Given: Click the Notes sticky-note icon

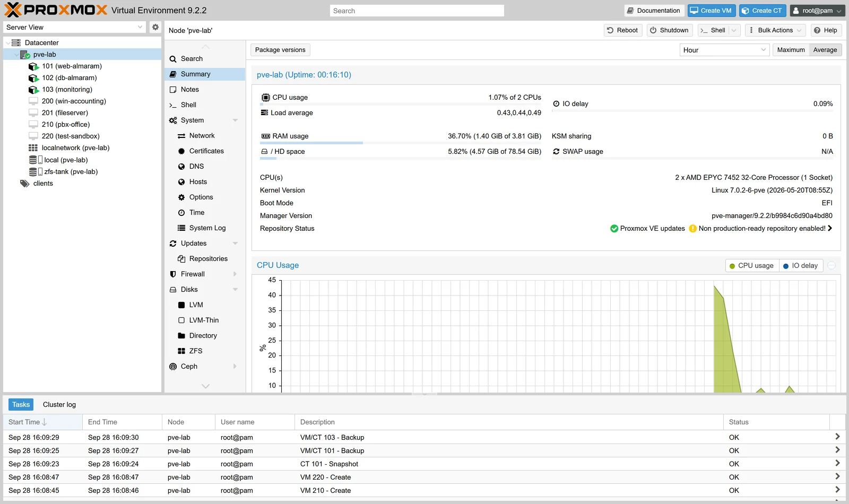Looking at the screenshot, I should (173, 90).
